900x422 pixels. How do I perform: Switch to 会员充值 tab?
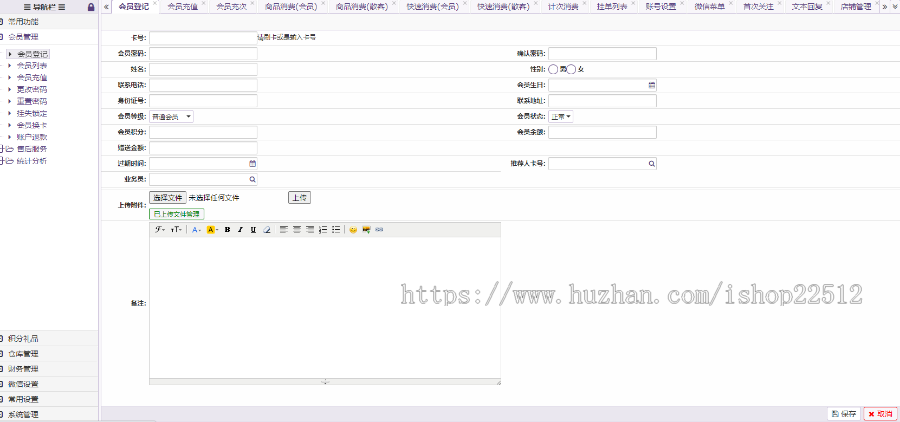(183, 7)
